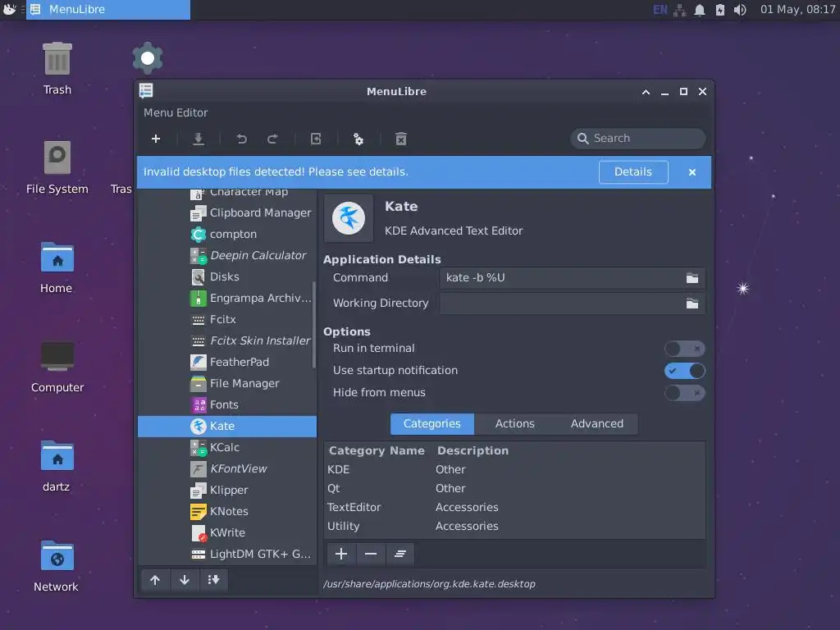
Task: Switch to the Actions tab
Action: [x=515, y=424]
